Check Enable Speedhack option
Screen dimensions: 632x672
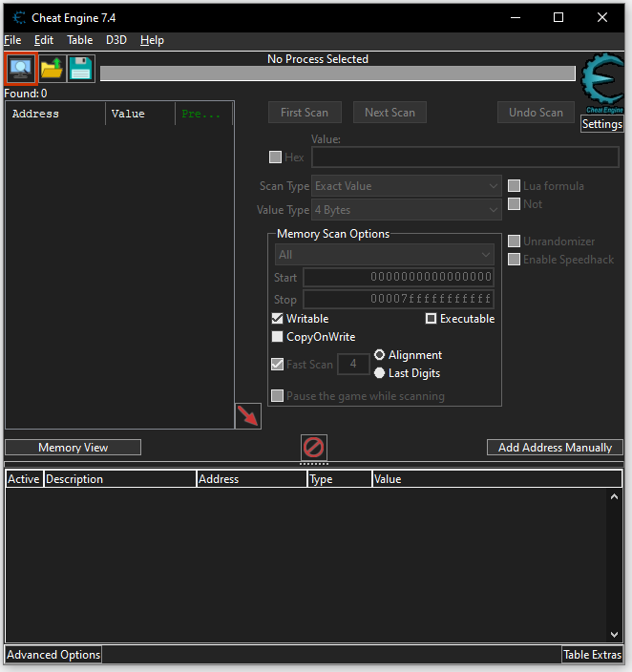coord(514,259)
